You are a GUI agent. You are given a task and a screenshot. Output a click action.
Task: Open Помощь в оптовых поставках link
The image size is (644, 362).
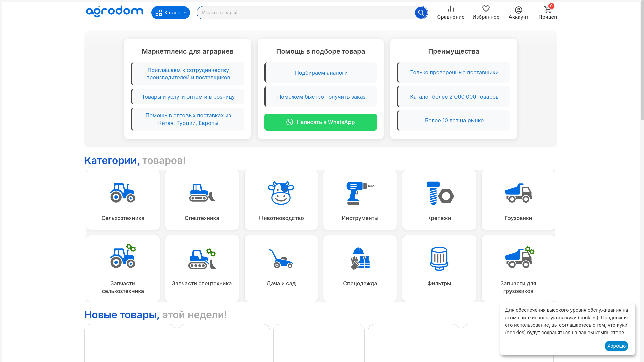188,119
